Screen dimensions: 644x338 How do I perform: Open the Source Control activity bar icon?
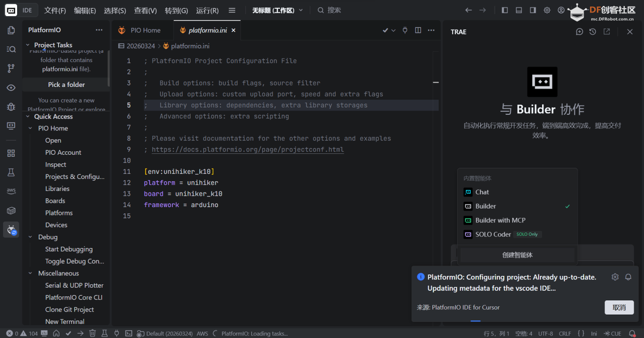(x=11, y=68)
